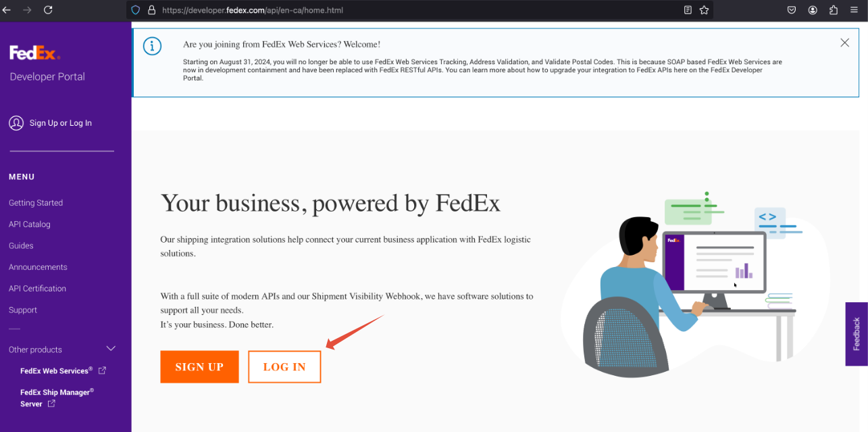Open API Certification menu item
Image resolution: width=868 pixels, height=432 pixels.
tap(37, 289)
